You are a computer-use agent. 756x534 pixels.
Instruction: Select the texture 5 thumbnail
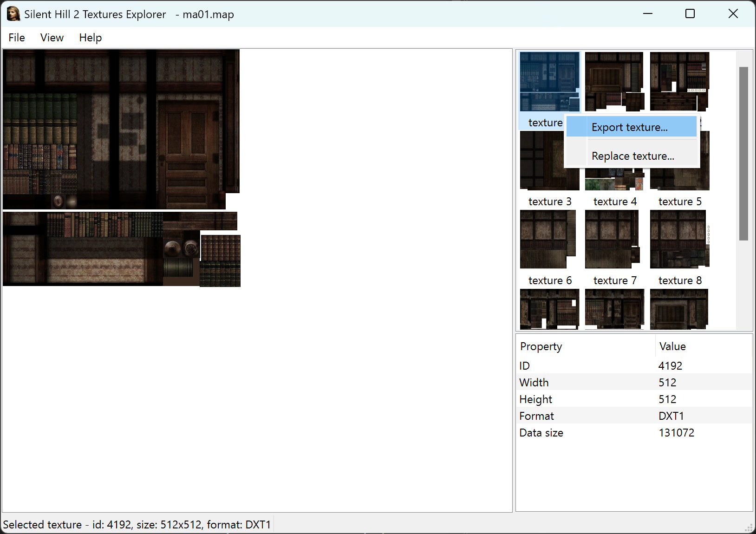coord(680,179)
